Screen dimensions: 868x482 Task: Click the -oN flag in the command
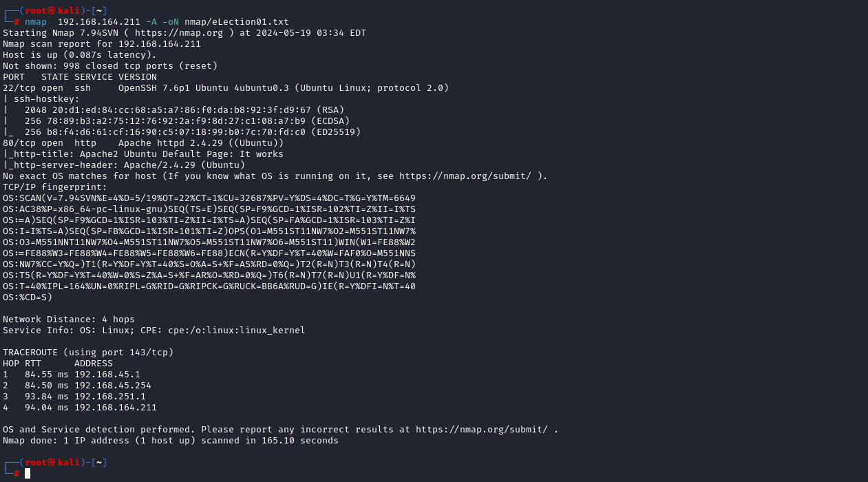(x=171, y=22)
